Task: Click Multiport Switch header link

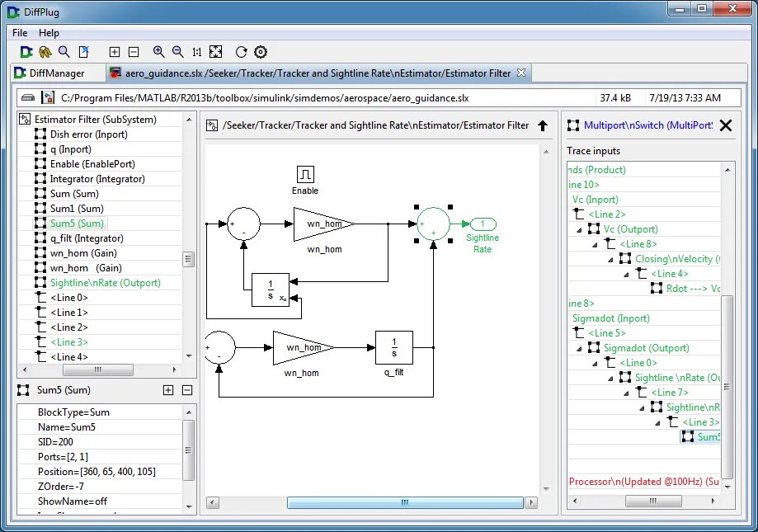Action: coord(647,125)
